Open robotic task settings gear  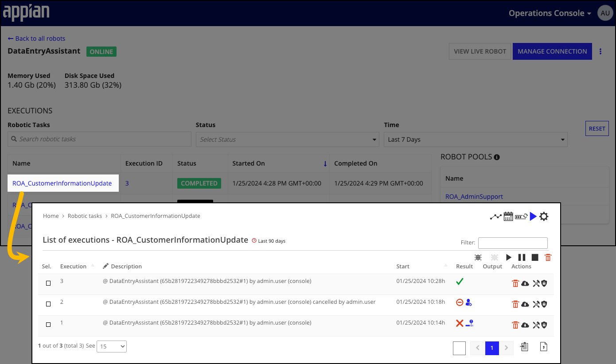[x=544, y=217]
